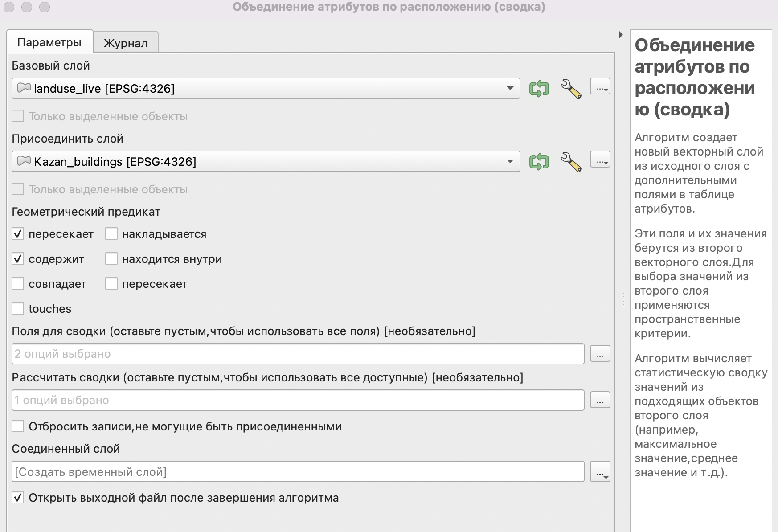Click the Создать временный слой output field
This screenshot has height=532, width=778.
[x=298, y=471]
